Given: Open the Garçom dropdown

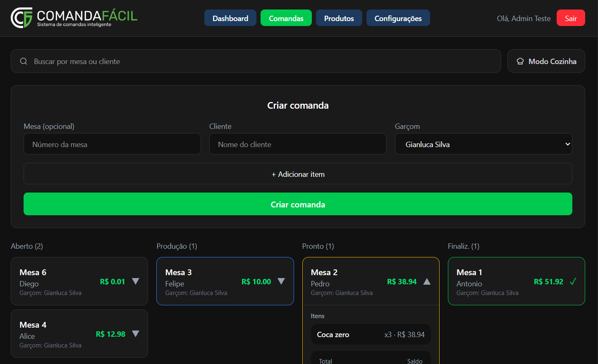Looking at the screenshot, I should pos(483,144).
